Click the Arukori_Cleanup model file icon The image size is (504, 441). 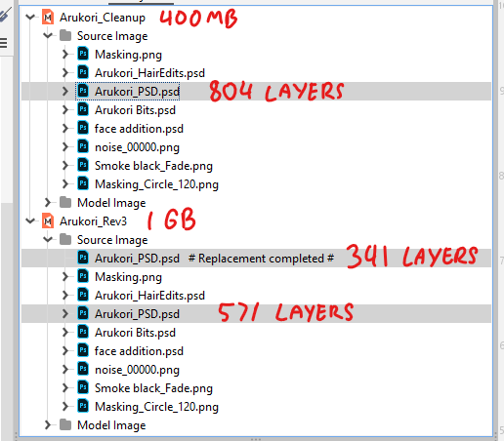click(48, 17)
